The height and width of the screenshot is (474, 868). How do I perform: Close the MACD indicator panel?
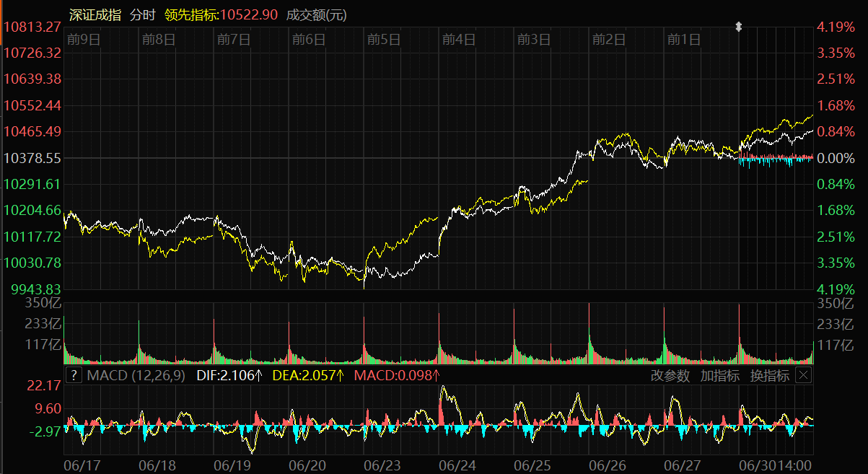pyautogui.click(x=803, y=375)
